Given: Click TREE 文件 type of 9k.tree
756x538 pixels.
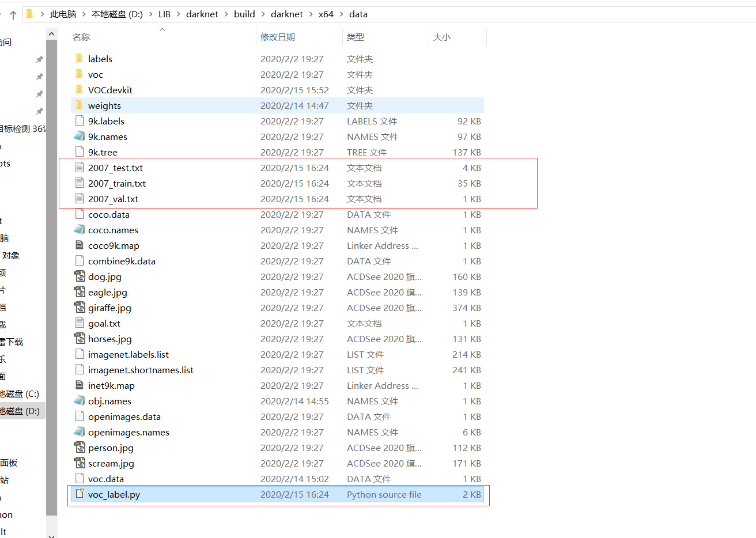Looking at the screenshot, I should click(x=366, y=152).
